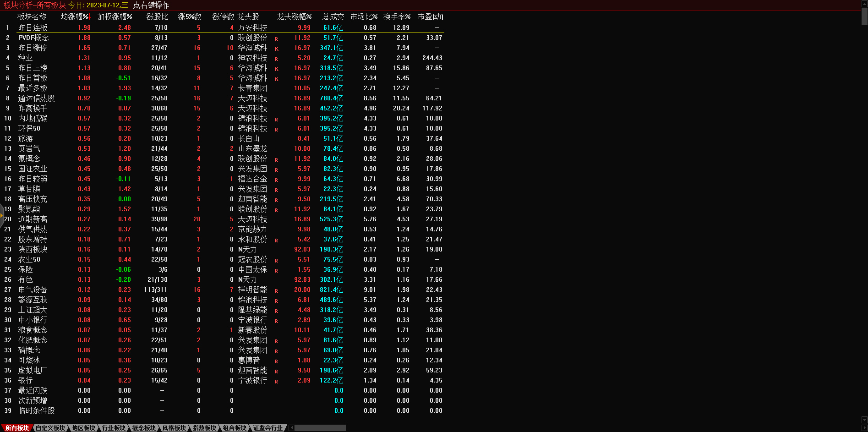The width and height of the screenshot is (868, 432).
Task: Click the horizontal scrollbar track beside tabs
Action: point(320,428)
